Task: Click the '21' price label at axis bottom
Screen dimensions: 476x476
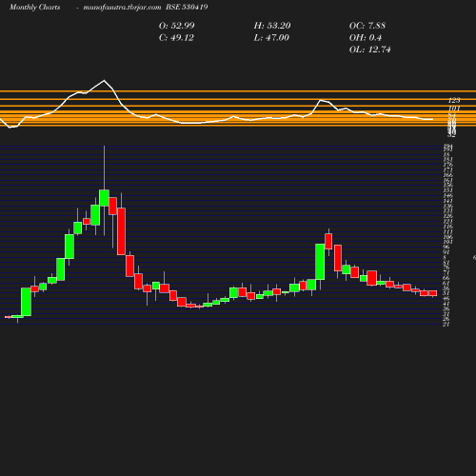Action: pyautogui.click(x=446, y=325)
